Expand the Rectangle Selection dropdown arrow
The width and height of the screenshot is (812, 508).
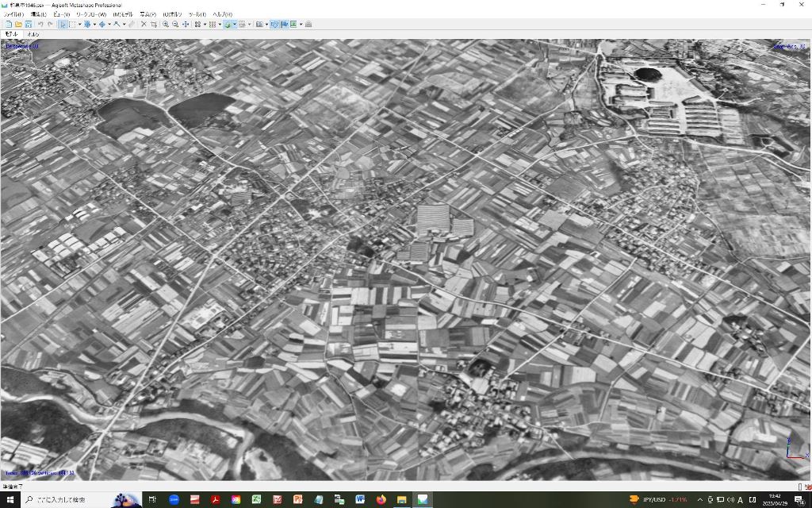80,25
